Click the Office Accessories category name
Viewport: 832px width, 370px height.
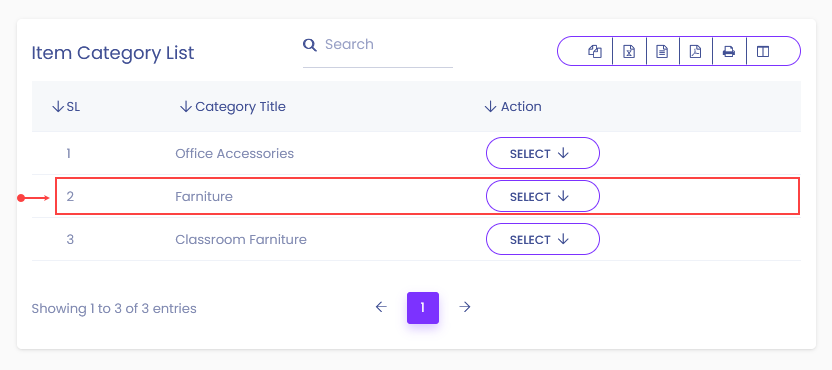(235, 153)
